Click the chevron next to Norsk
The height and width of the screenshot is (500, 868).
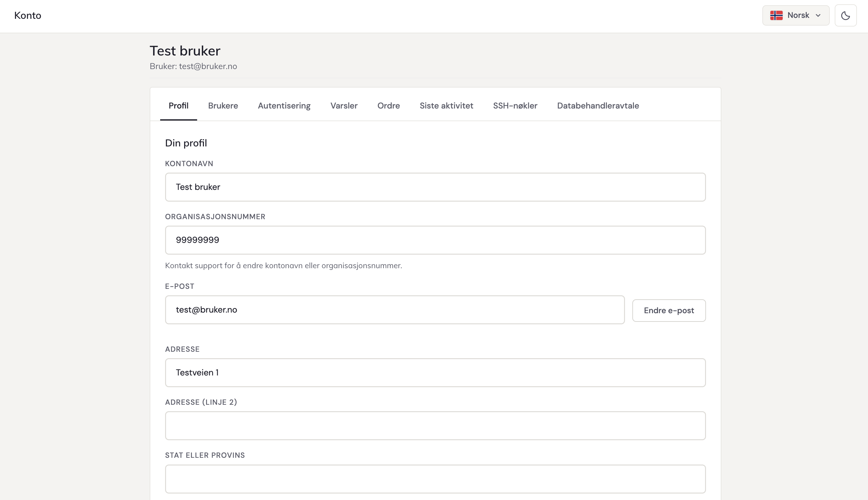pos(818,15)
